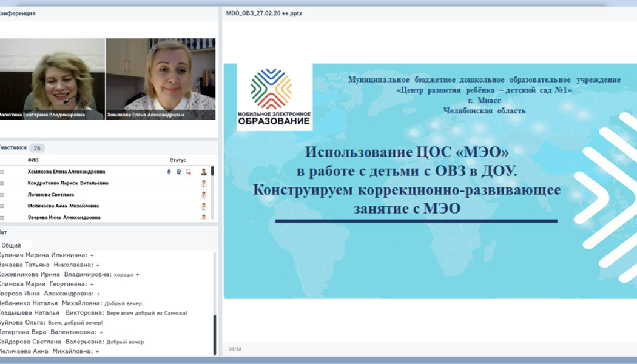The width and height of the screenshot is (637, 364).
Task: Select participant Зверева Инна Александровна in list
Action: (64, 217)
